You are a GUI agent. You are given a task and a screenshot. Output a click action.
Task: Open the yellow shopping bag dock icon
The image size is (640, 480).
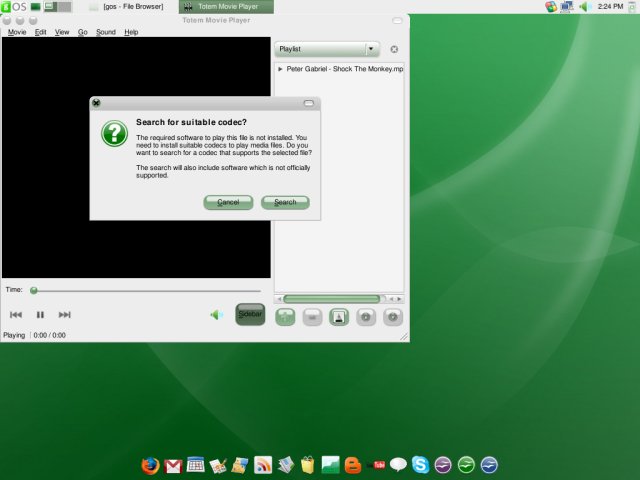[307, 465]
